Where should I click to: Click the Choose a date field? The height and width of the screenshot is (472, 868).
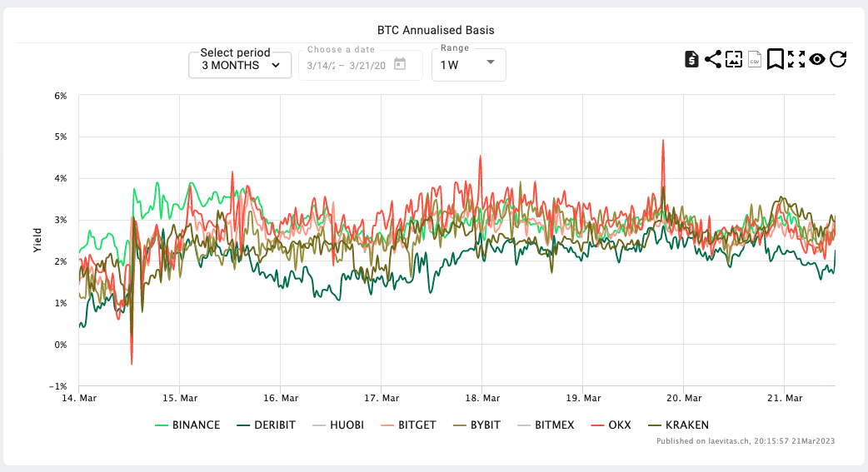pos(346,65)
